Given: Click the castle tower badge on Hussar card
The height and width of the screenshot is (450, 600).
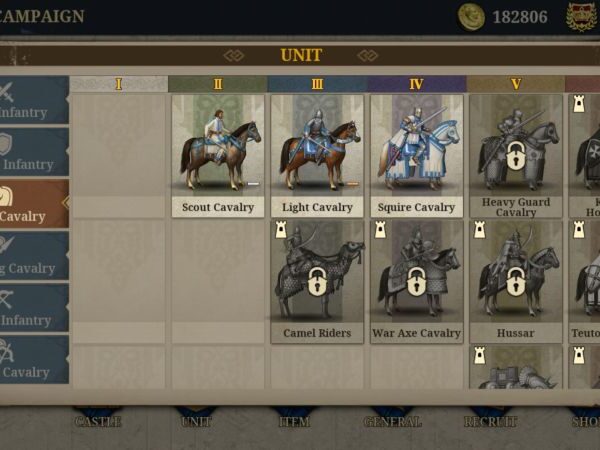Looking at the screenshot, I should pyautogui.click(x=479, y=230).
